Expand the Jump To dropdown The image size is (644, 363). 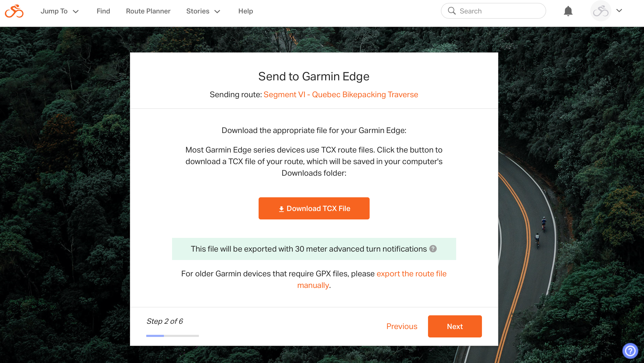[59, 11]
